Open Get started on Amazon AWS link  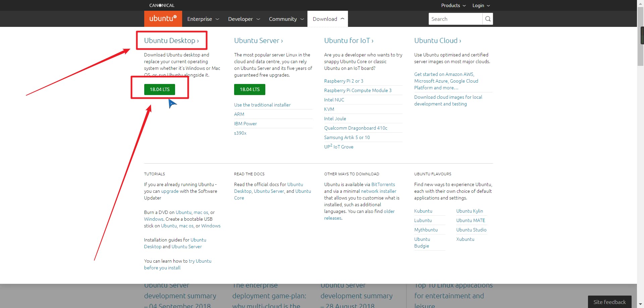coord(446,81)
